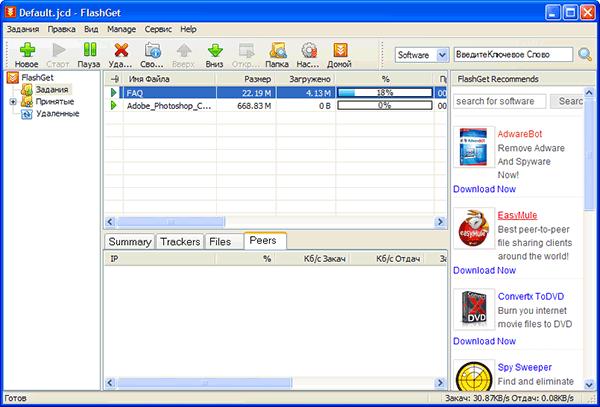Click the download list horizontal scrollbar thumb
Image resolution: width=600 pixels, height=407 pixels.
coord(171,221)
